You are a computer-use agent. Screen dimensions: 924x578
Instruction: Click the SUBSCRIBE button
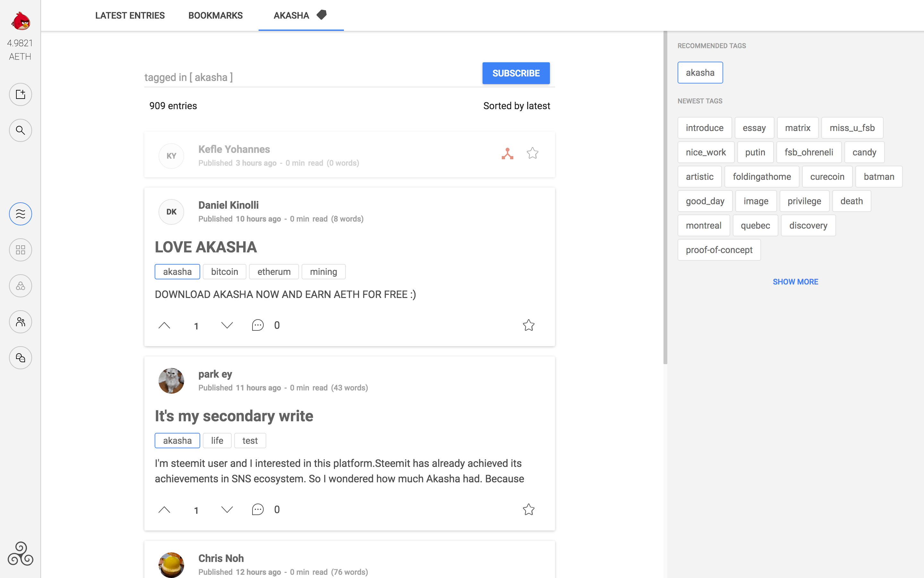click(516, 73)
